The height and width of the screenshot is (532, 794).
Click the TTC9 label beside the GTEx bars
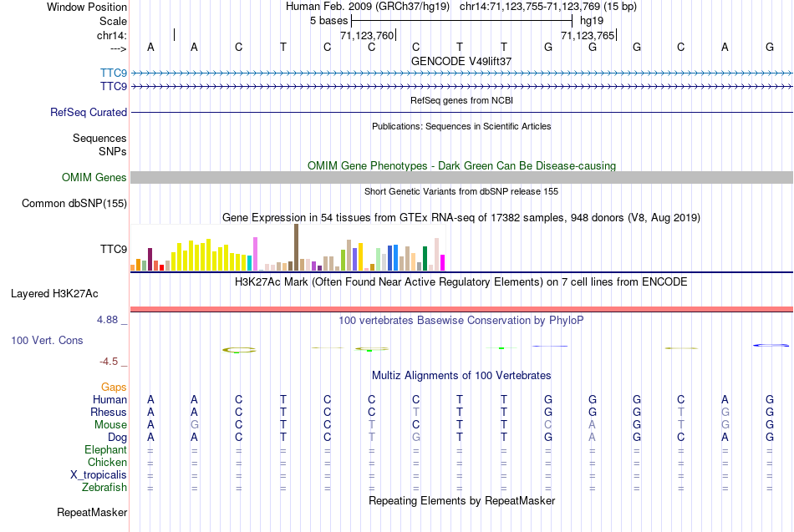(x=114, y=249)
